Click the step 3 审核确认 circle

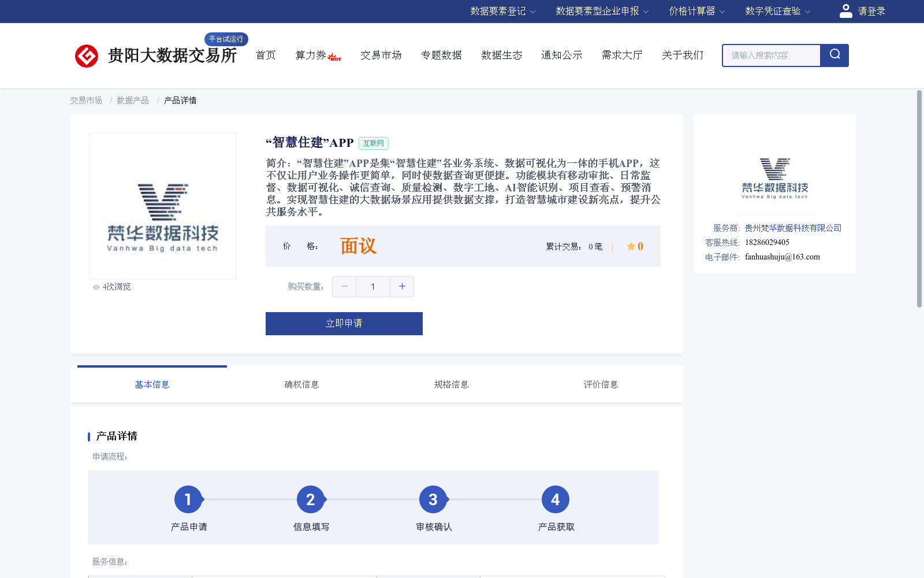(x=433, y=499)
